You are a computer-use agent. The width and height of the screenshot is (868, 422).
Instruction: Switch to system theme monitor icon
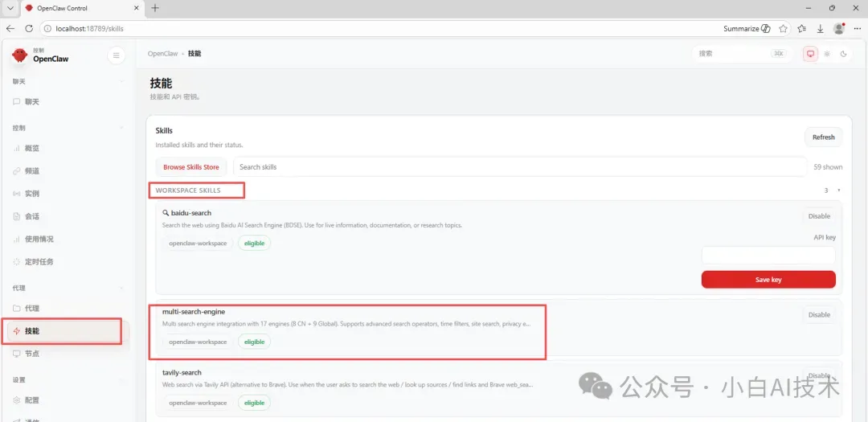click(x=810, y=54)
